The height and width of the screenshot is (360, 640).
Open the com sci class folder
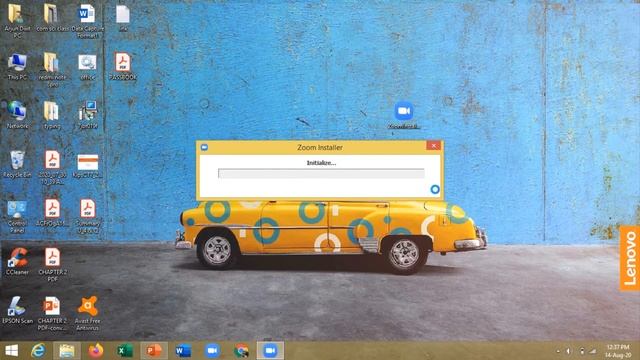click(x=52, y=18)
